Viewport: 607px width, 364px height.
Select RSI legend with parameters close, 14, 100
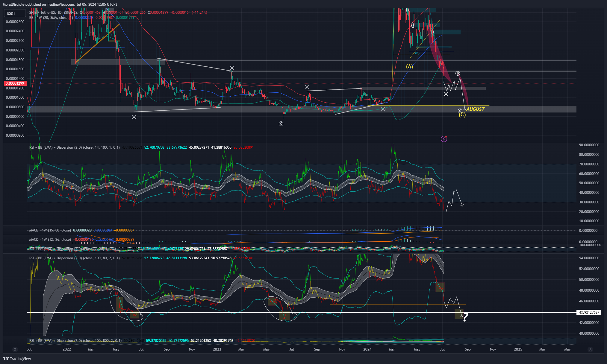pyautogui.click(x=74, y=147)
